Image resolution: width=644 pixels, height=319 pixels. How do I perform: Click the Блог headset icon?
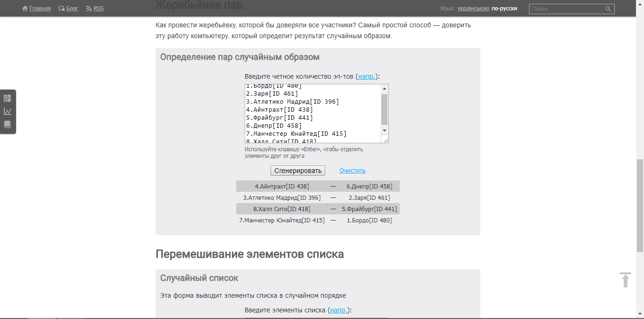(62, 8)
